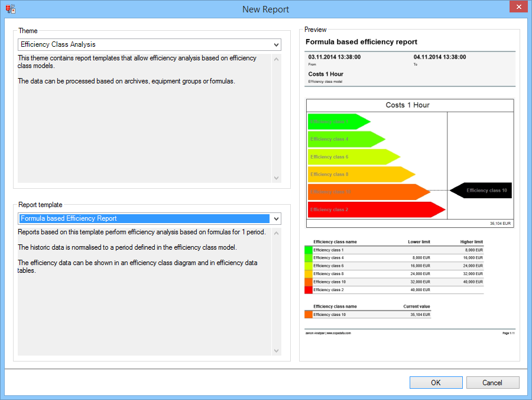Viewport: 532px width, 400px height.
Task: Click orange swatch in the Current value table
Action: [309, 314]
